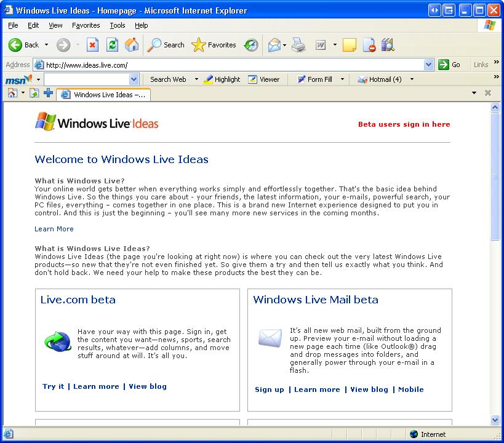Click the address bar URL field

[x=234, y=65]
